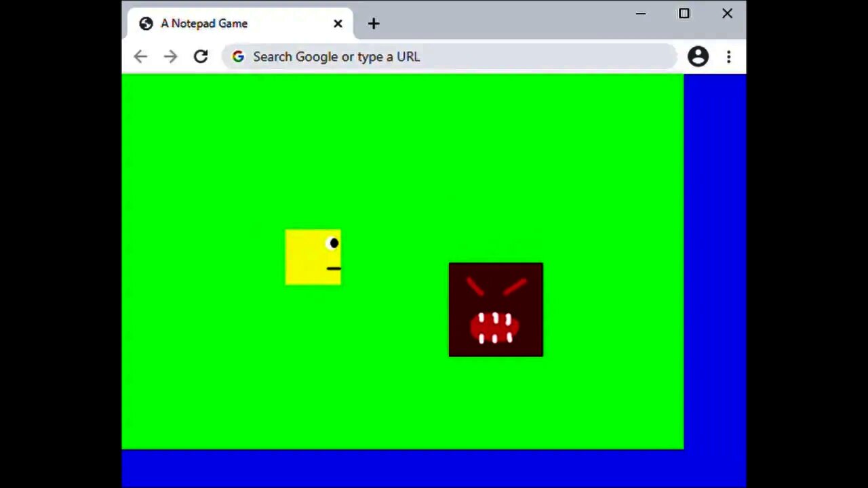The image size is (868, 488).
Task: Click the Google logo in the address bar
Action: [238, 57]
